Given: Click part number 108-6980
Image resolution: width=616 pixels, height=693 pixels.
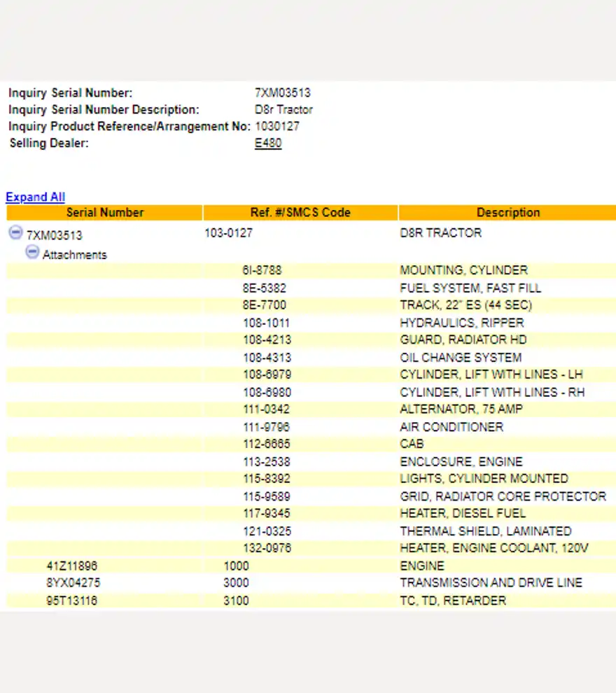Looking at the screenshot, I should (x=267, y=393).
